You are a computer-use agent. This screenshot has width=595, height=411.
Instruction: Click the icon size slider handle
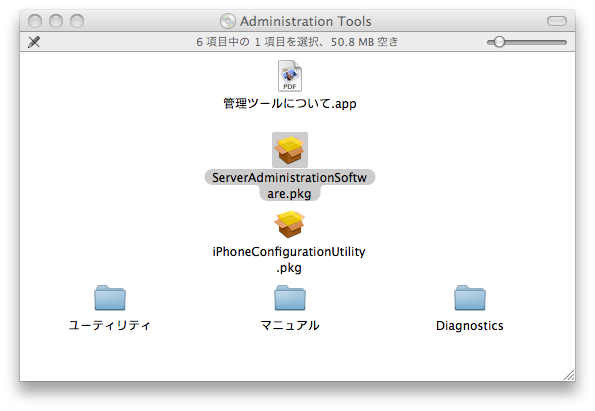tap(499, 42)
